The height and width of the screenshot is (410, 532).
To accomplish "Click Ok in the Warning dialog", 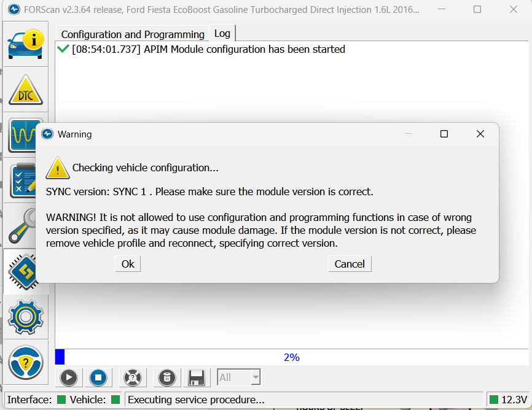I will (128, 264).
